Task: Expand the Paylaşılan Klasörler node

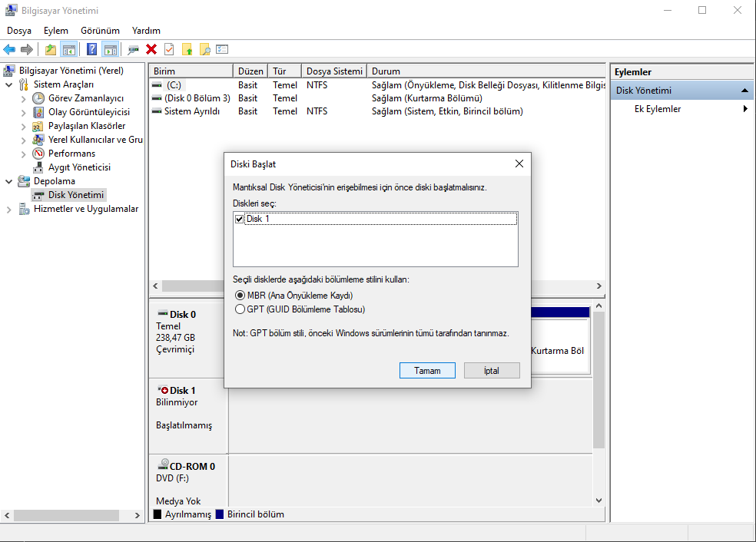Action: (23, 127)
